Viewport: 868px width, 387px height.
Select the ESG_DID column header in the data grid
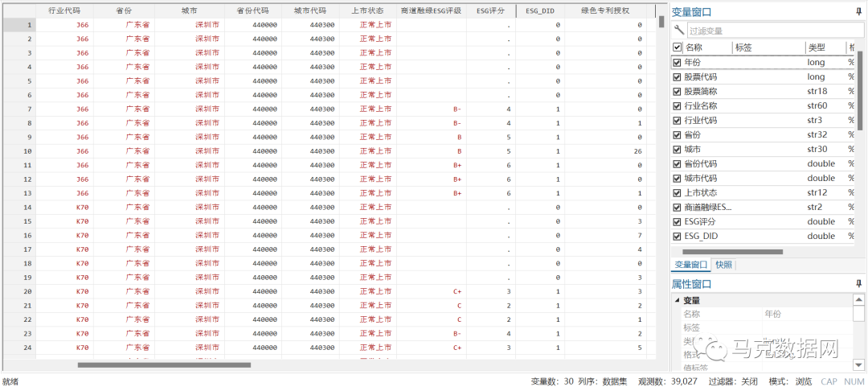(540, 10)
